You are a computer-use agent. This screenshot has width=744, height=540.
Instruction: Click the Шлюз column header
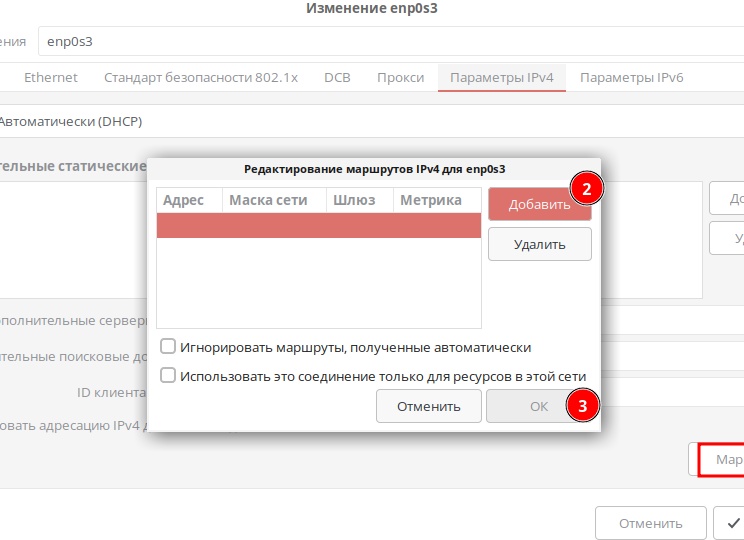(x=360, y=200)
